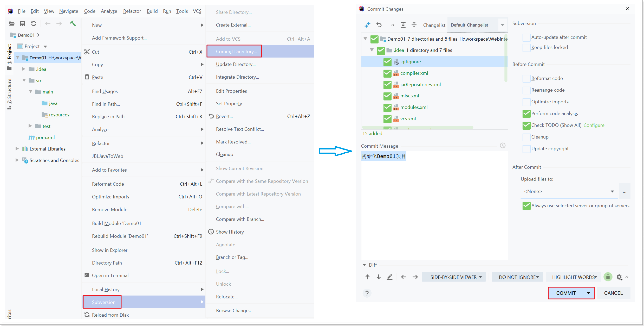Click in the Commit Message text area
The height and width of the screenshot is (326, 644).
(434, 205)
